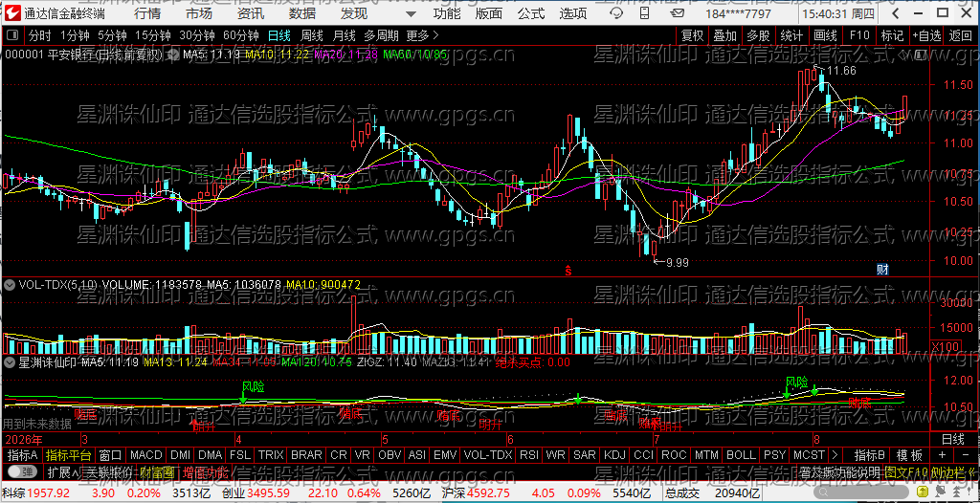Select the 指标平台 tab

pos(69,455)
